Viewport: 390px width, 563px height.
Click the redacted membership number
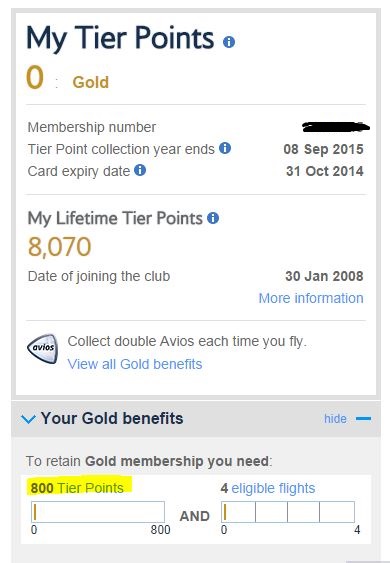click(x=336, y=127)
